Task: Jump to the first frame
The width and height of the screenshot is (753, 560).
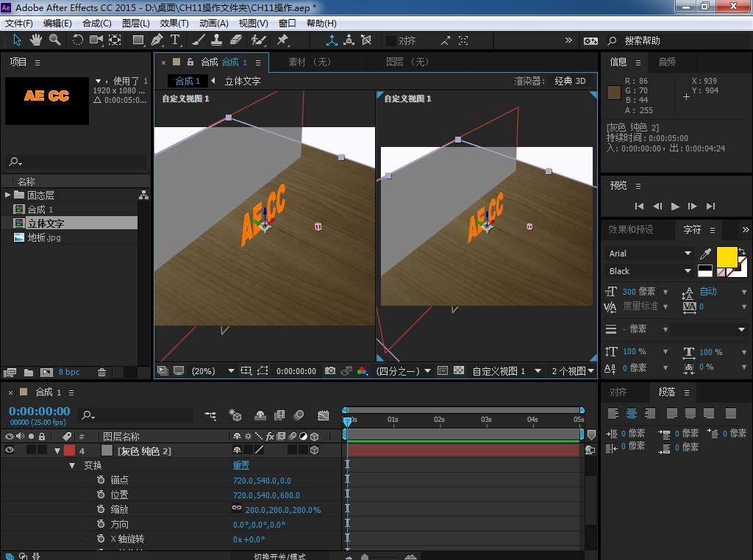Action: (639, 207)
